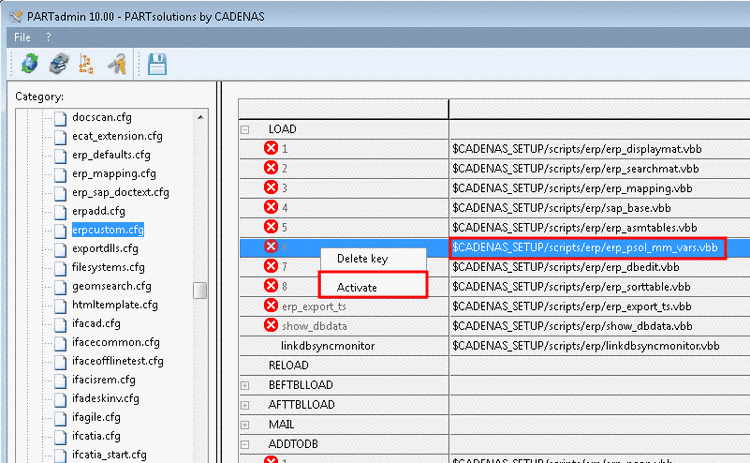Click file icon next to ecat_extension.cfg

tap(60, 137)
